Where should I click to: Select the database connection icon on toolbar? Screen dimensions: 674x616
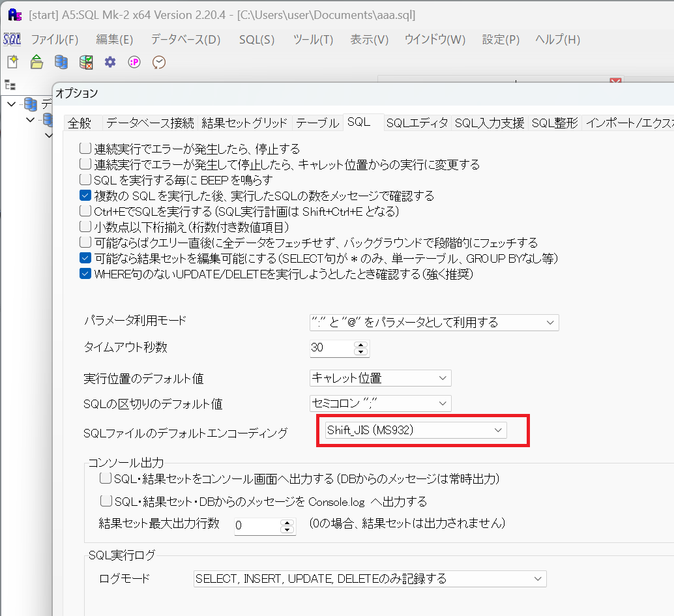coord(61,62)
